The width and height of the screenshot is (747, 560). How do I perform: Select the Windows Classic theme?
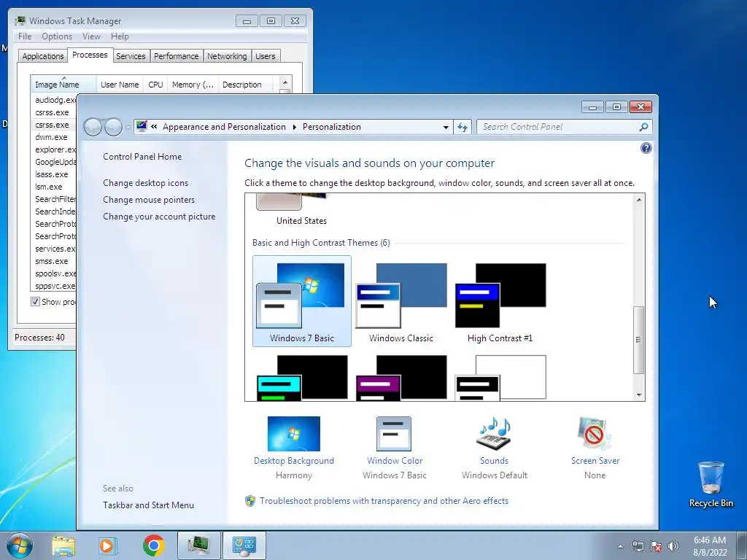401,301
